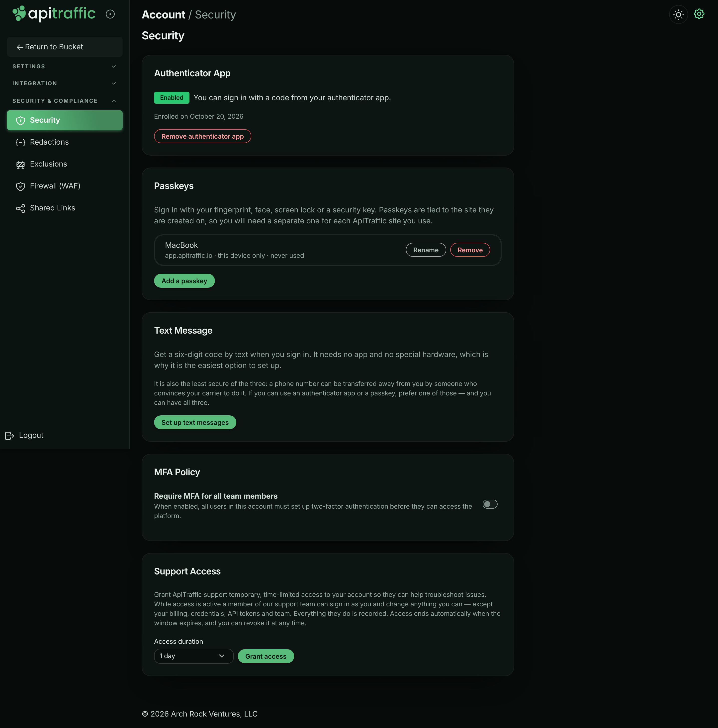Select the INTEGRATION section header
This screenshot has width=718, height=728.
click(65, 83)
